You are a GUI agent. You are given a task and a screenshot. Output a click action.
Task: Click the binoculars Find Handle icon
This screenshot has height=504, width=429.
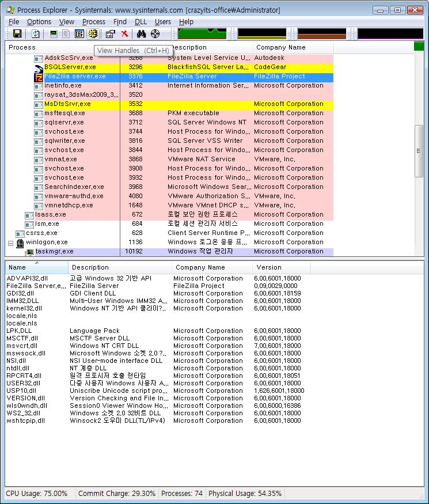[x=141, y=34]
